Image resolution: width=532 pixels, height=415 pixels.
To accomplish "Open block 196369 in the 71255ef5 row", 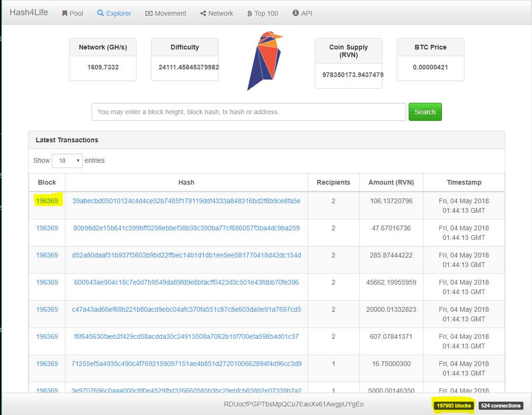I will (47, 364).
